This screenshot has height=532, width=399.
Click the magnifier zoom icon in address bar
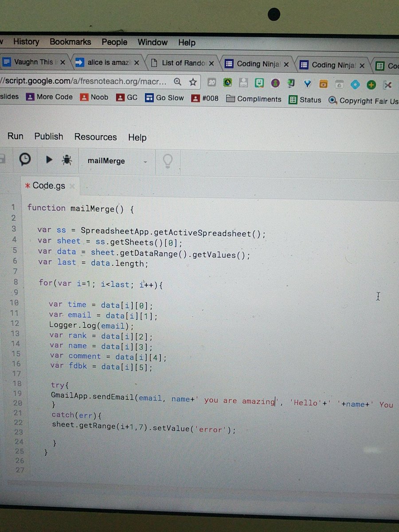point(177,82)
